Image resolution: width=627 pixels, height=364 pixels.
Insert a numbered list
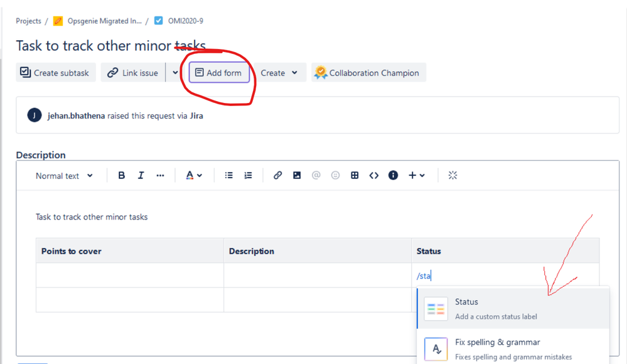point(249,175)
